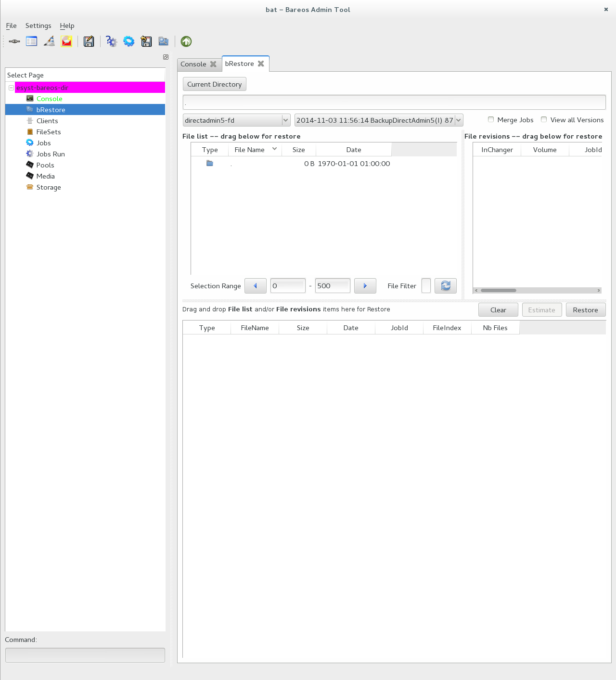The image size is (616, 680).
Task: Click the blue gear toolbar icon
Action: [x=128, y=41]
